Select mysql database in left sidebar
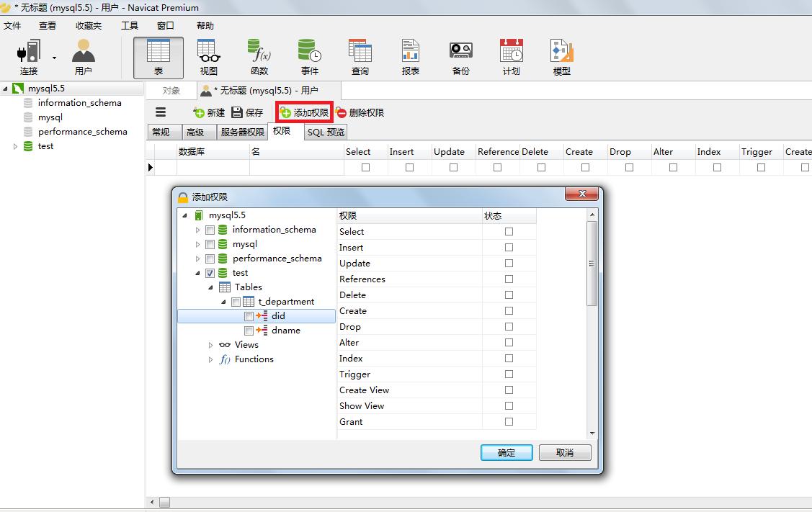The image size is (812, 512). tap(50, 117)
